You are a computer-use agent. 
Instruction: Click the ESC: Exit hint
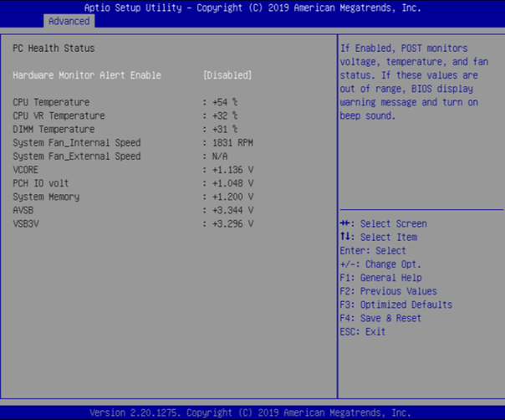click(363, 331)
